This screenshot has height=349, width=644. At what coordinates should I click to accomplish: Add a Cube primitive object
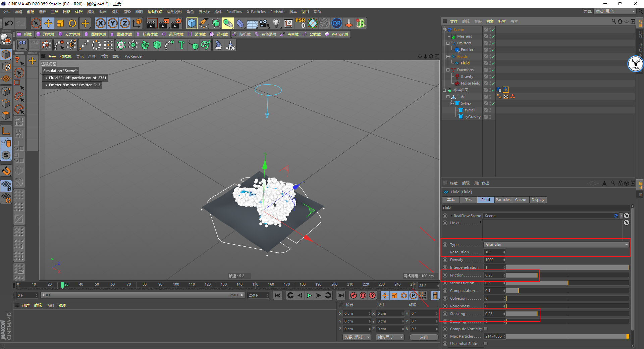click(x=192, y=23)
